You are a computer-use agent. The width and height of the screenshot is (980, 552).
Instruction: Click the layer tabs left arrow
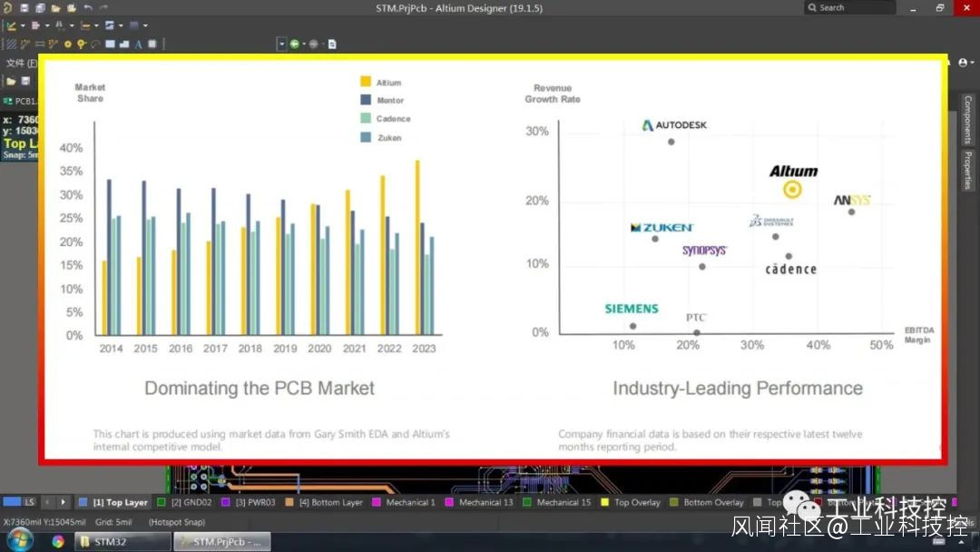[47, 502]
